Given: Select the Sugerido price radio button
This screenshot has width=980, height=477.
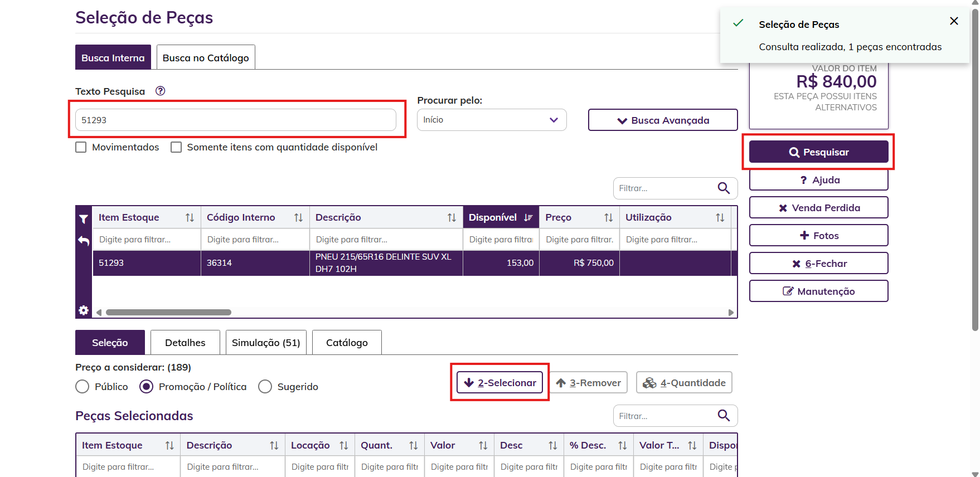Looking at the screenshot, I should [265, 387].
